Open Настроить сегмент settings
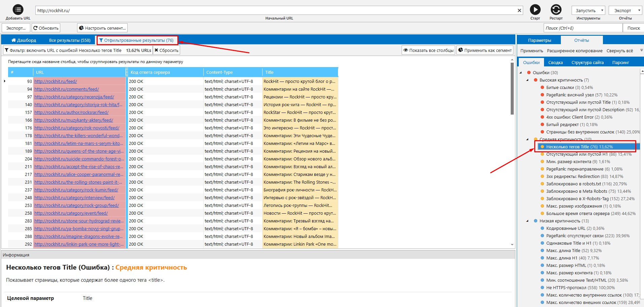The height and width of the screenshot is (307, 644). (102, 28)
